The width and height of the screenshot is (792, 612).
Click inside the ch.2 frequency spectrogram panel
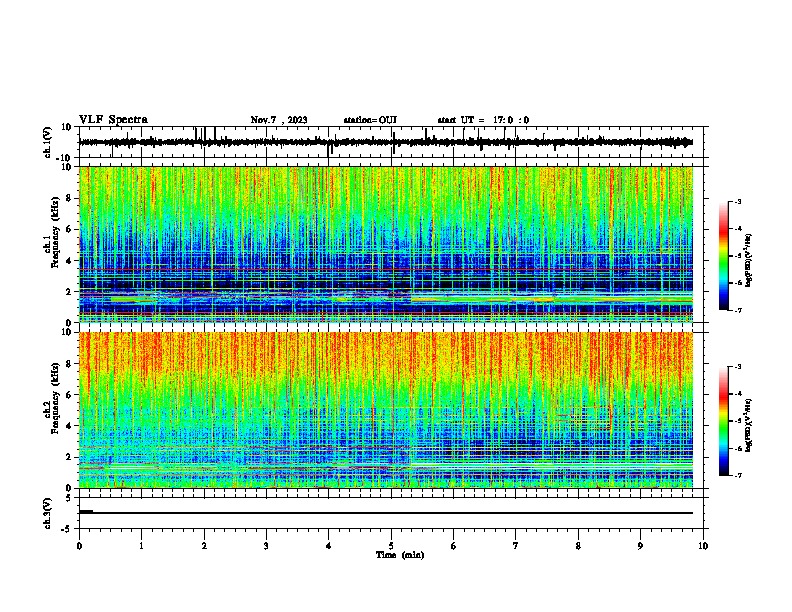click(391, 410)
